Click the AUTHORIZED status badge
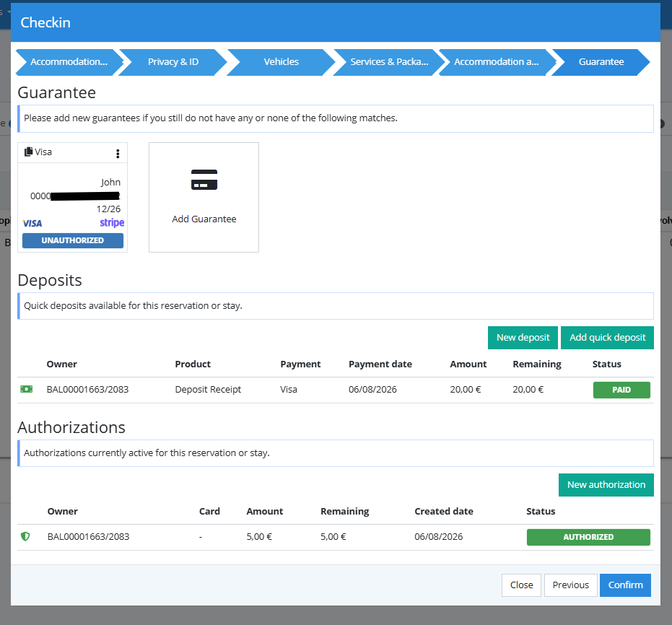Image resolution: width=672 pixels, height=625 pixels. [588, 537]
